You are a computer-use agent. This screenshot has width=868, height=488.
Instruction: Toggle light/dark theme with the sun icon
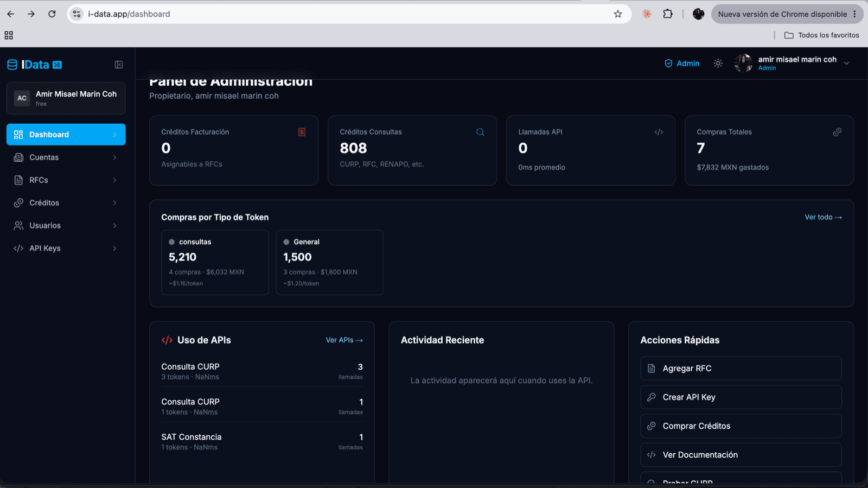point(718,64)
